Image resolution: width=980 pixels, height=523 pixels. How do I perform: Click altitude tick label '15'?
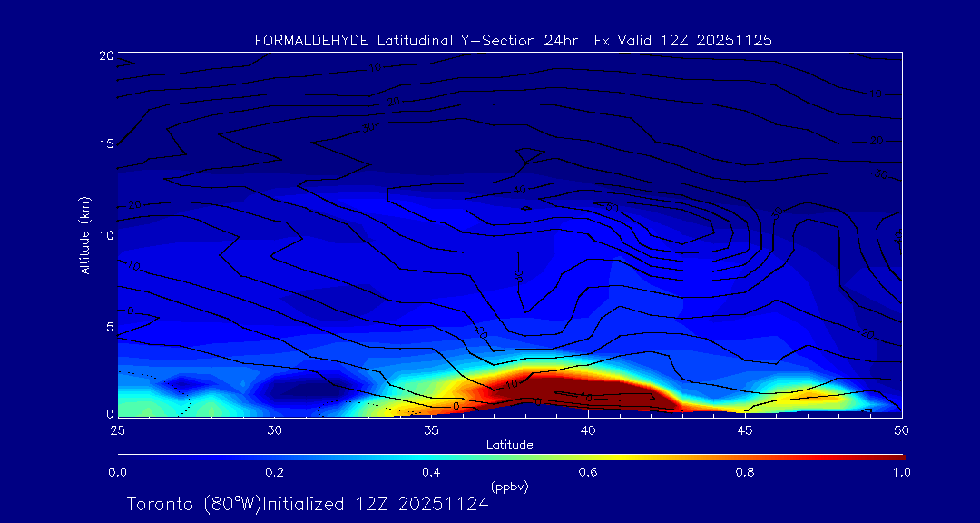click(105, 143)
